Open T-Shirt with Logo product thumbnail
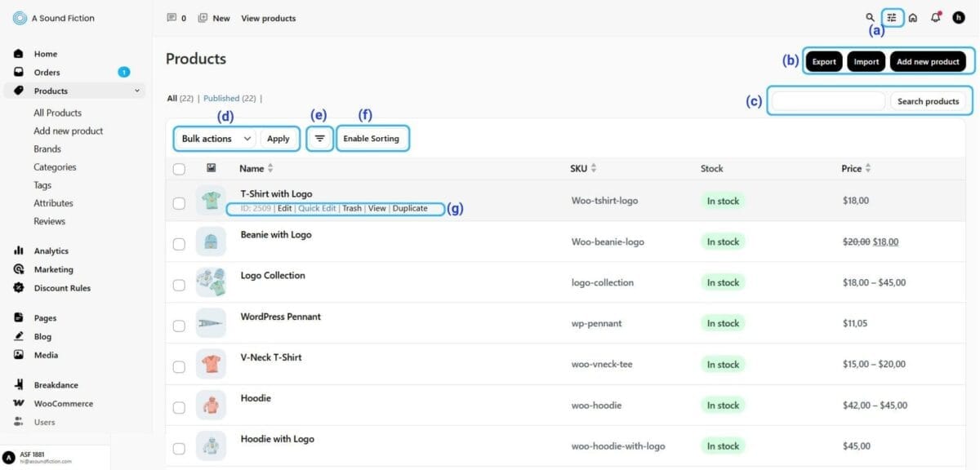Screen dimensions: 980x470 click(211, 201)
